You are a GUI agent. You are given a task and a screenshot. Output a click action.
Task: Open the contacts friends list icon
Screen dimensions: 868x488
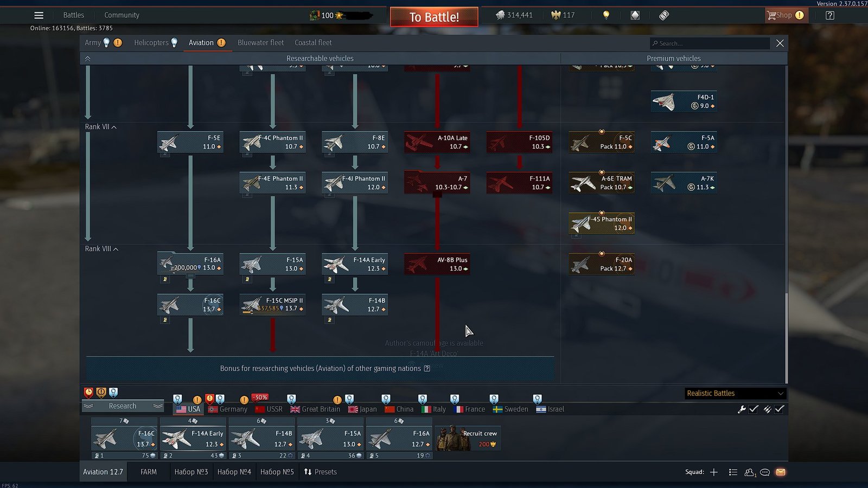pyautogui.click(x=750, y=472)
